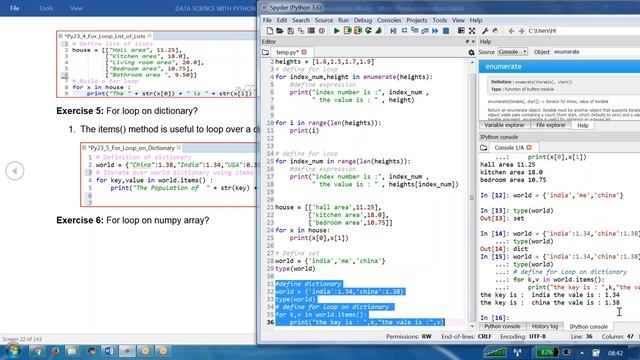Switch to Python console tab

[x=502, y=327]
